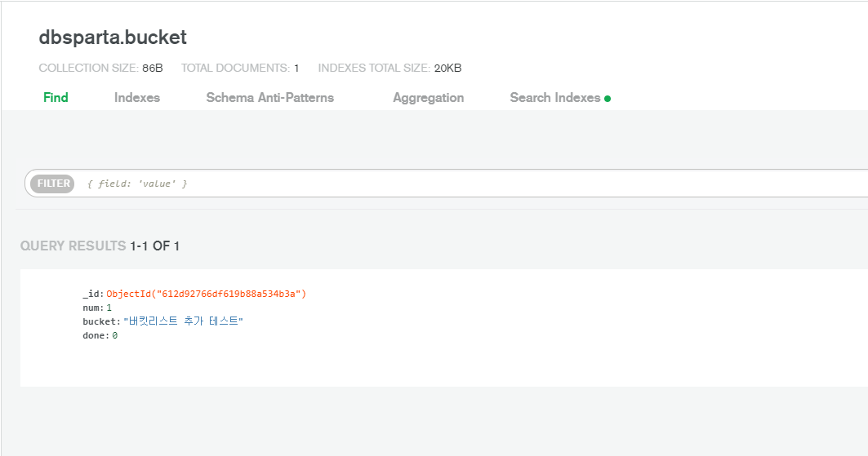Switch to the Indexes tab

(x=136, y=98)
